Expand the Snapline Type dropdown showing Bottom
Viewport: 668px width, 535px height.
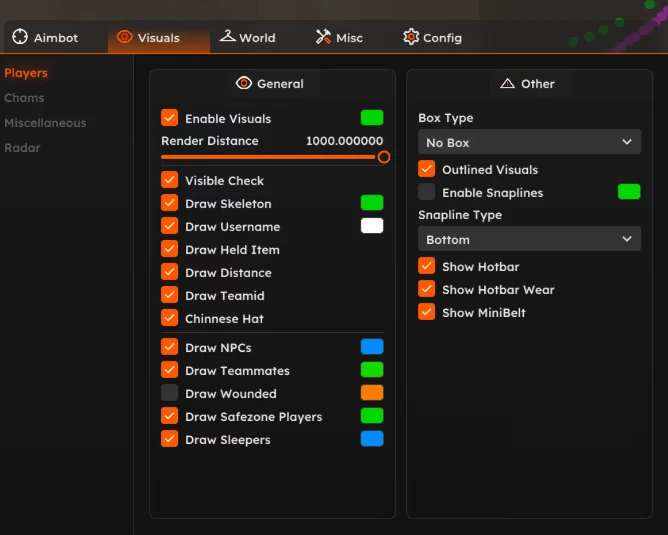[529, 239]
